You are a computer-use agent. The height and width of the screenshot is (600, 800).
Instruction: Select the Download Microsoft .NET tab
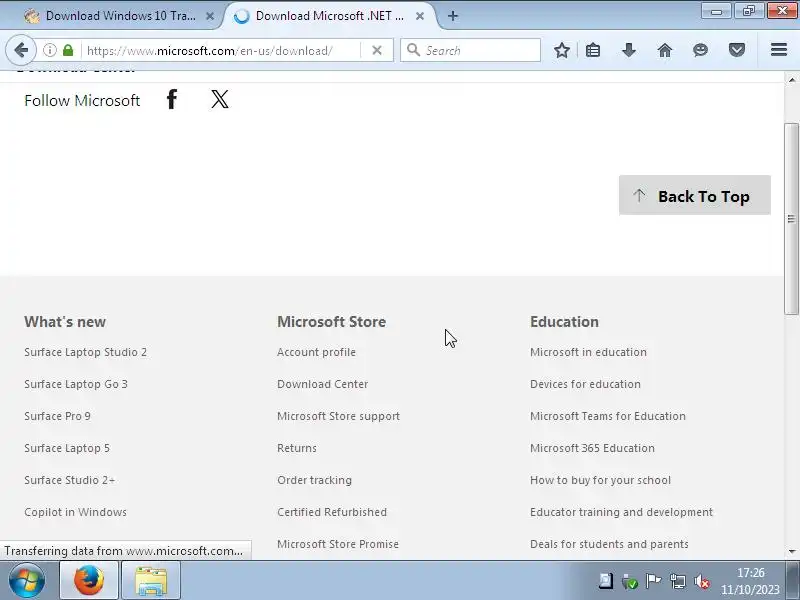[x=330, y=16]
